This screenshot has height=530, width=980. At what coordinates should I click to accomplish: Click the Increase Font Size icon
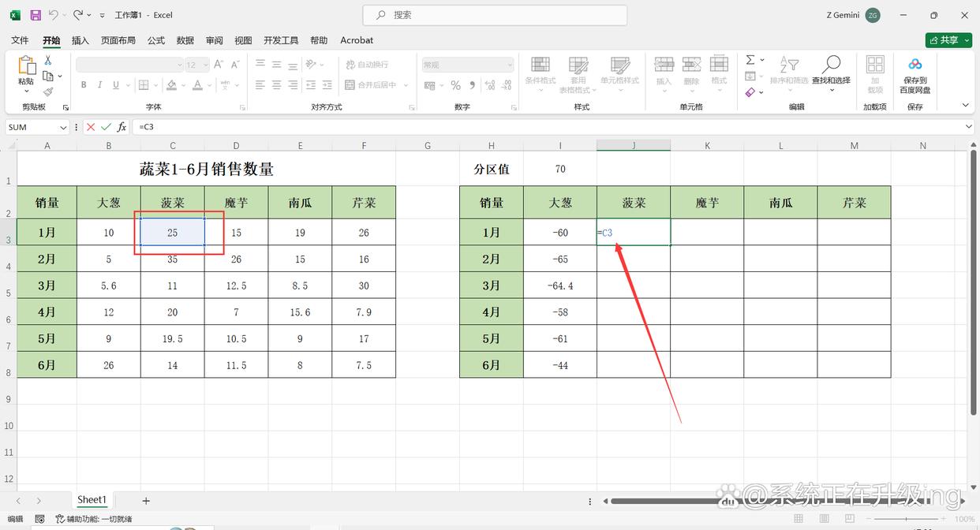219,65
